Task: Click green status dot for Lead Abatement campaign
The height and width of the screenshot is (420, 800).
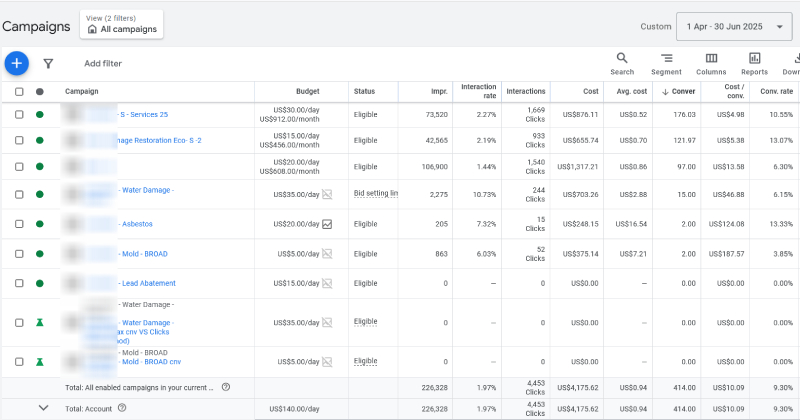Action: [x=40, y=283]
